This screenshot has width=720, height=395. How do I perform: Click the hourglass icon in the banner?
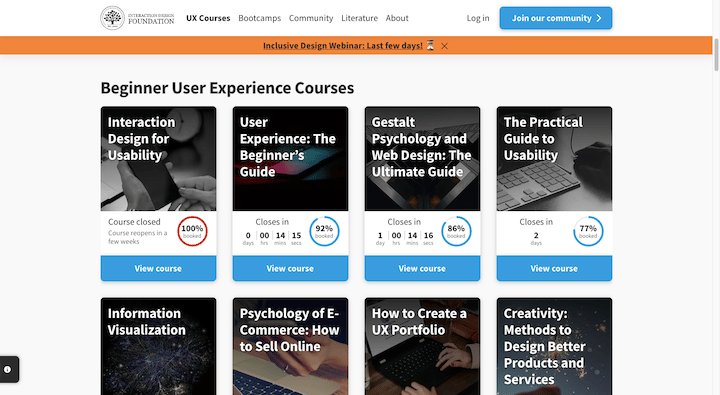(x=430, y=45)
